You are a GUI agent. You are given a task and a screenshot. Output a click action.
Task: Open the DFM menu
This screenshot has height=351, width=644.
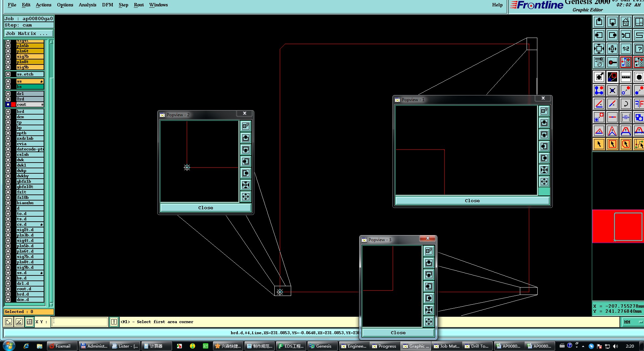(108, 5)
